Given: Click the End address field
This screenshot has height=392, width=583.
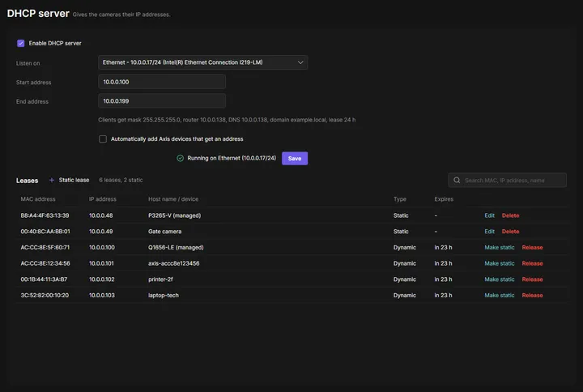Looking at the screenshot, I should coord(162,100).
